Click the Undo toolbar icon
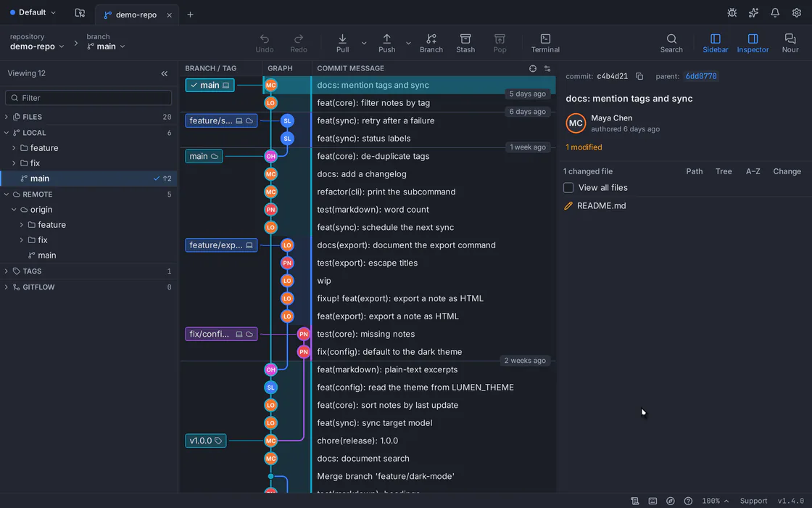 point(264,39)
